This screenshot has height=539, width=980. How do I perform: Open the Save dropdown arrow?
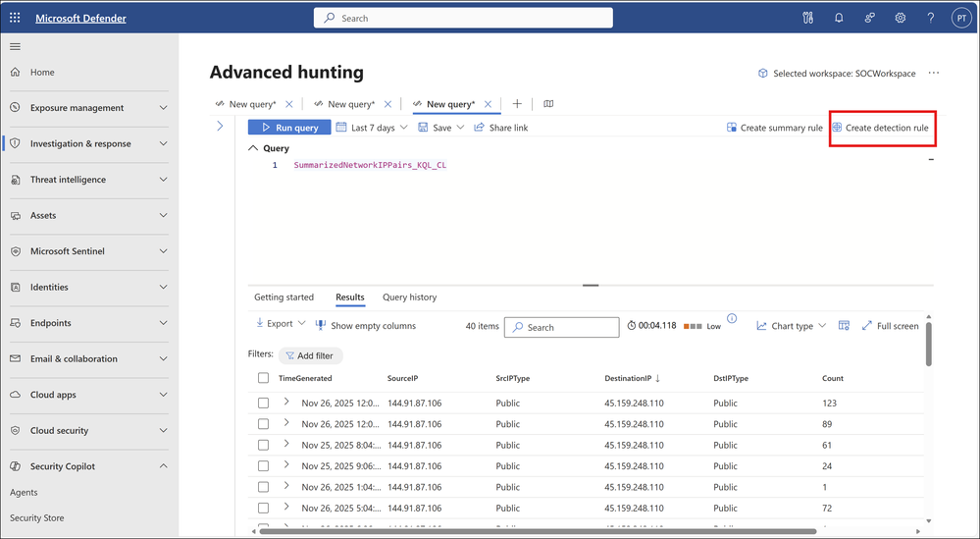pos(461,128)
